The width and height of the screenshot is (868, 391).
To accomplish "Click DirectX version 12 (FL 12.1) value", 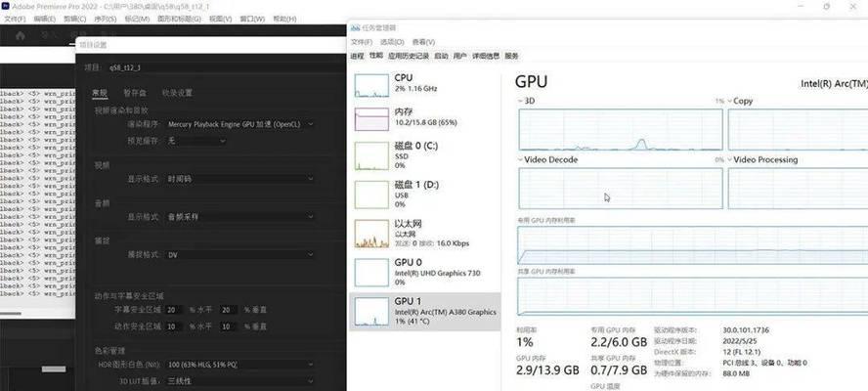I will pyautogui.click(x=741, y=352).
